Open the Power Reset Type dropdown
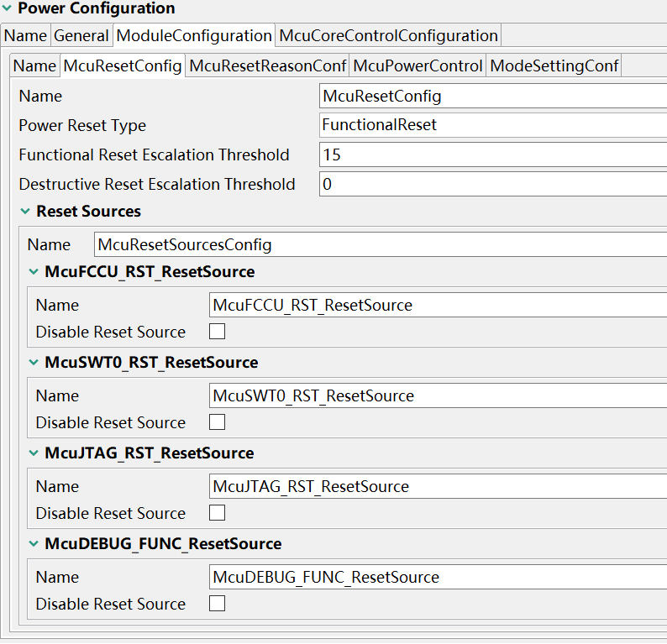The image size is (667, 644). point(492,126)
